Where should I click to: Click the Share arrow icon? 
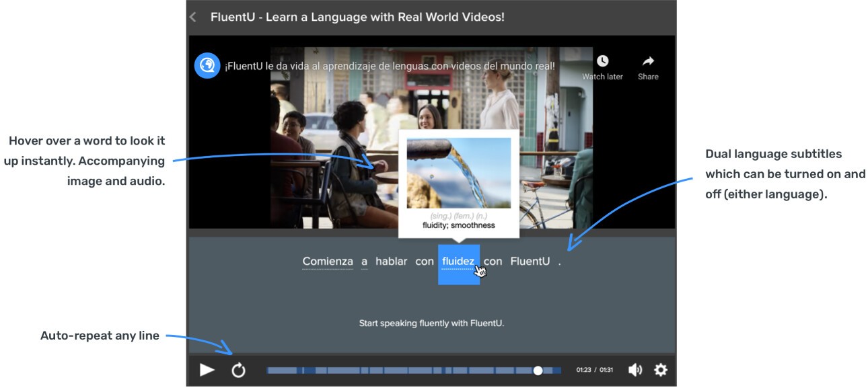tap(648, 61)
